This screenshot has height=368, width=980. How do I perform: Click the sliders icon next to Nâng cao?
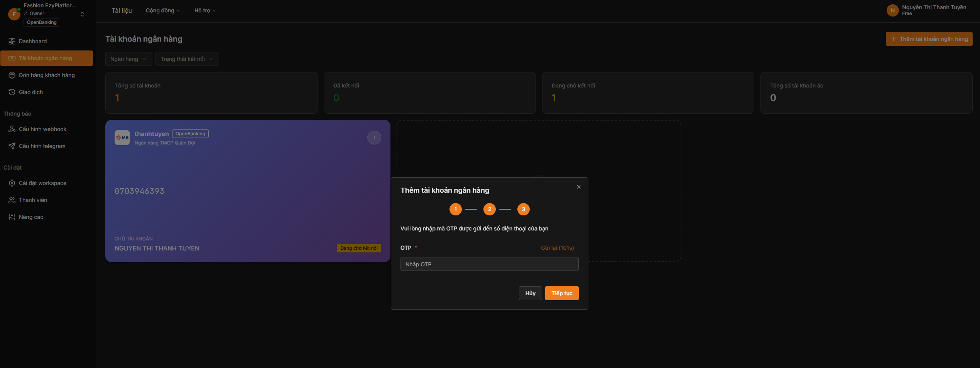pyautogui.click(x=12, y=217)
